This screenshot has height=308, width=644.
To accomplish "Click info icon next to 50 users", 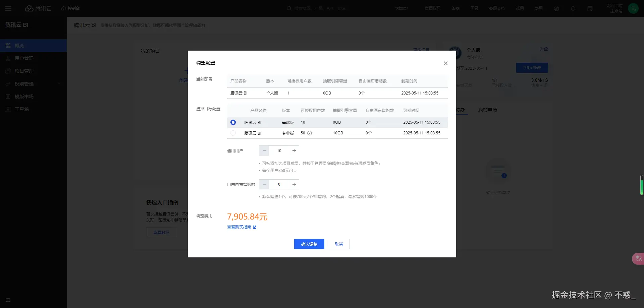I will [310, 133].
